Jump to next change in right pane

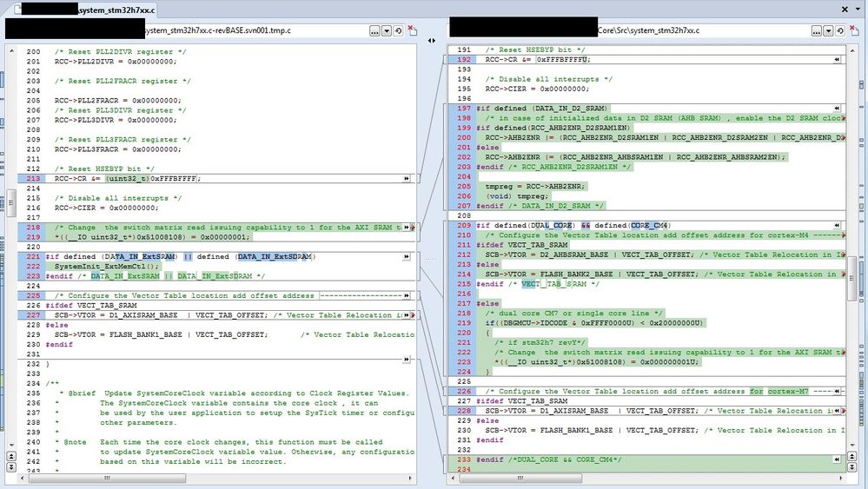(852, 467)
